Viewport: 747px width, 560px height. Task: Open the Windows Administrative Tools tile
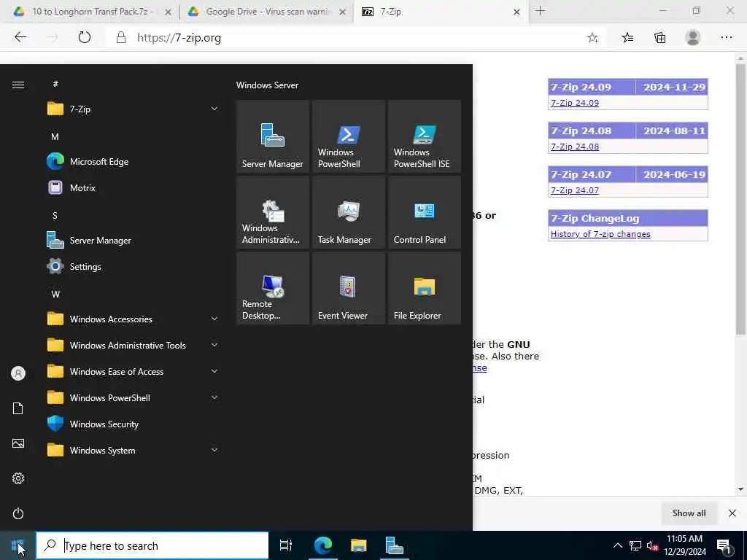273,212
